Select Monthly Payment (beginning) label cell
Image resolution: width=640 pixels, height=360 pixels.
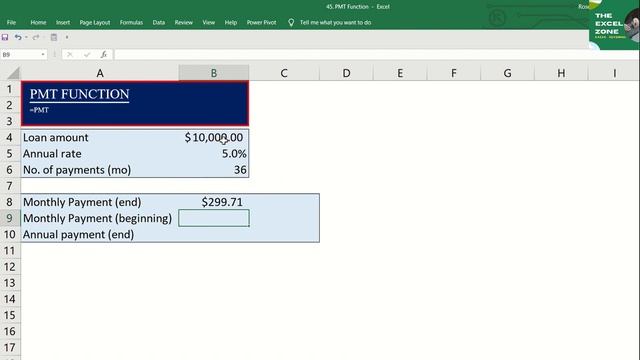(x=100, y=218)
